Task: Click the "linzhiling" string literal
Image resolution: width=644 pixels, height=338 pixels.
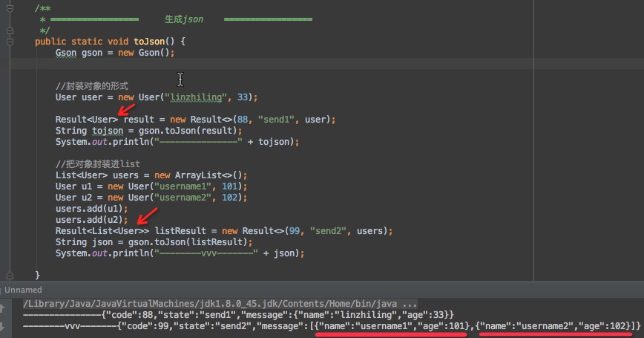Action: pyautogui.click(x=196, y=97)
